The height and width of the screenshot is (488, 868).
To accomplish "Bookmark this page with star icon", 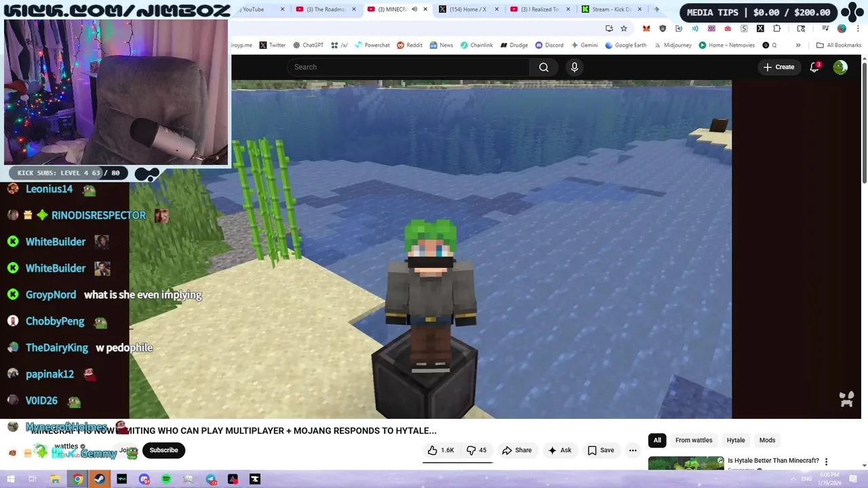I will 624,28.
